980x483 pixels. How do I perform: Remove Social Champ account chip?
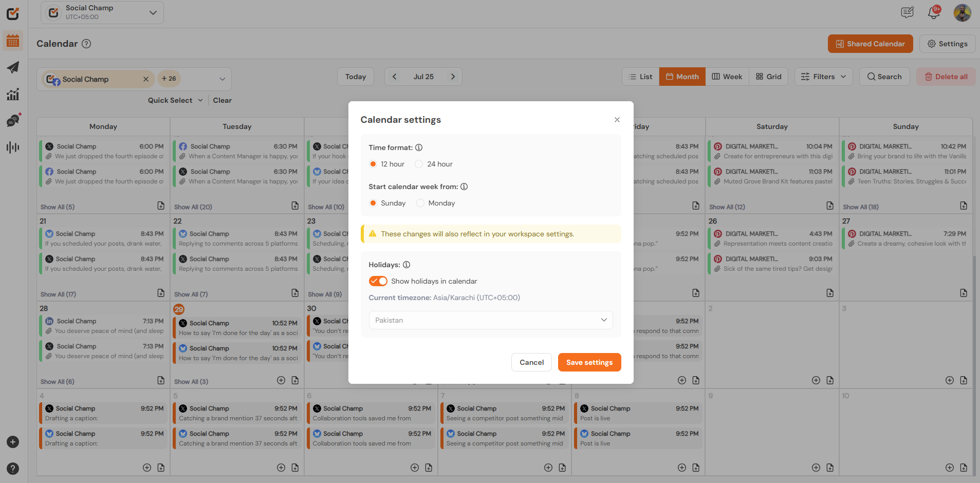click(x=146, y=79)
